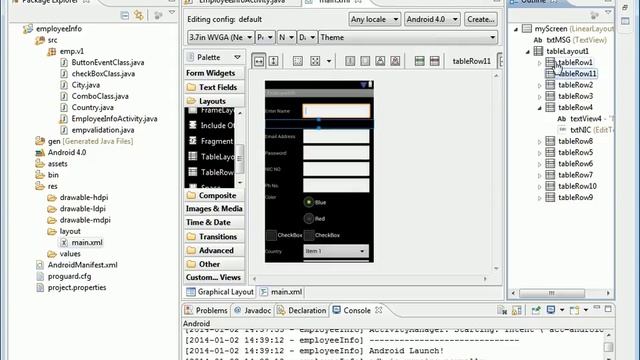Open Images & Media palette category

pos(214,209)
